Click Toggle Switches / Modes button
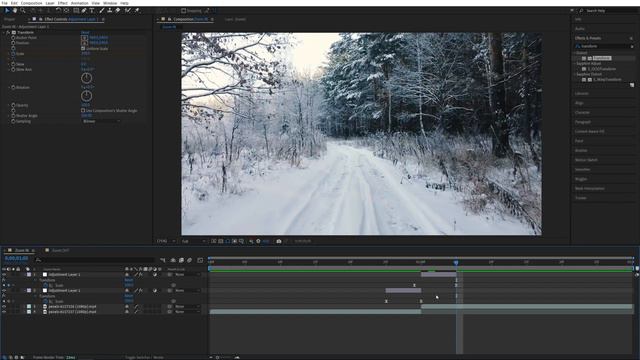Image resolution: width=640 pixels, height=360 pixels. [x=144, y=358]
